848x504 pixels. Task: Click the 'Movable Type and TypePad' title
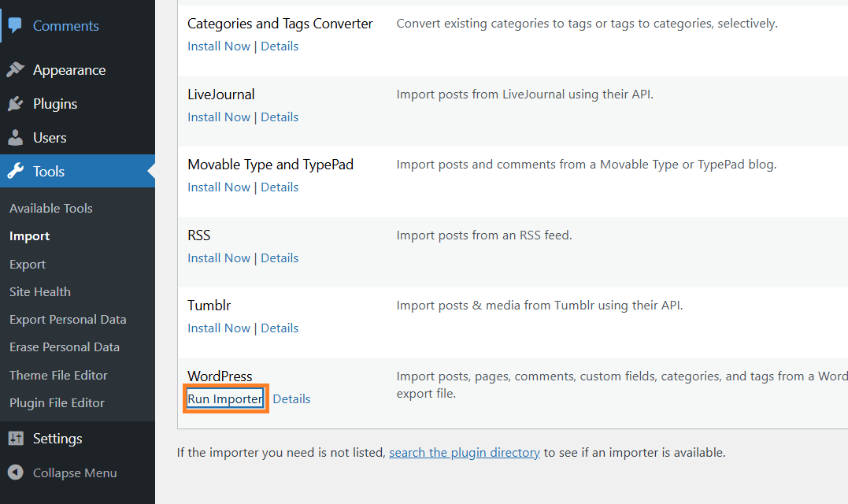(x=270, y=165)
